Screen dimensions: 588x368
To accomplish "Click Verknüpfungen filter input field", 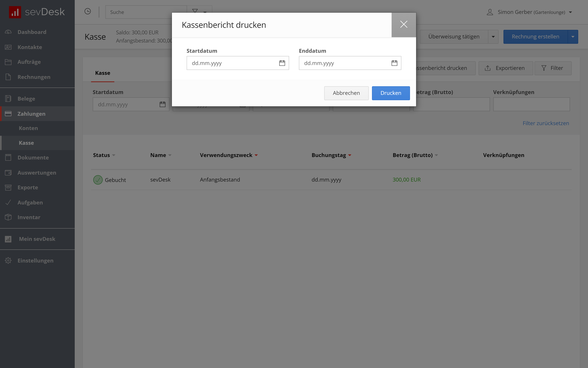I will click(x=531, y=104).
